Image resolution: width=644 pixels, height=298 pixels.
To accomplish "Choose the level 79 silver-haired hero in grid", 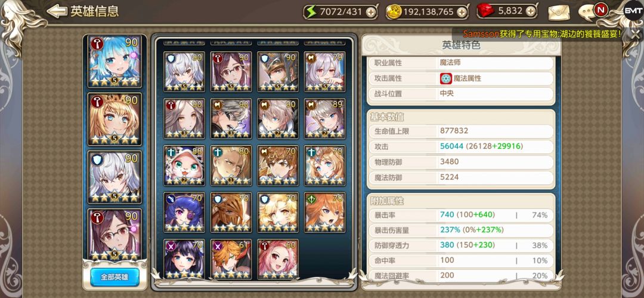I will pos(324,72).
